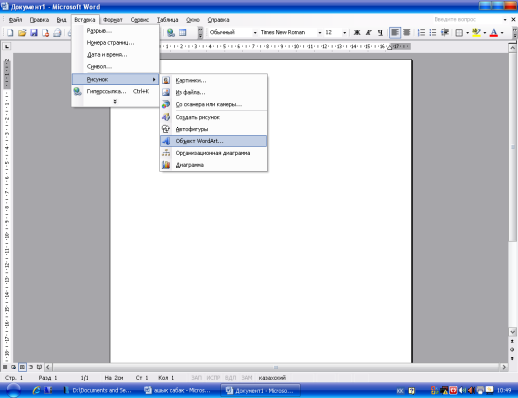Apply red font color
The image size is (518, 398).
(x=494, y=33)
